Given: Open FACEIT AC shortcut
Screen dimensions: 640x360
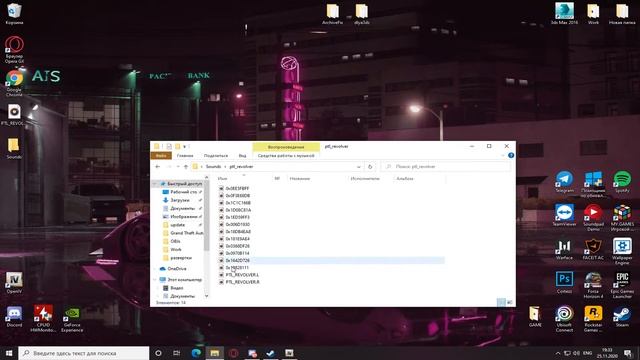Looking at the screenshot, I should pyautogui.click(x=593, y=249).
